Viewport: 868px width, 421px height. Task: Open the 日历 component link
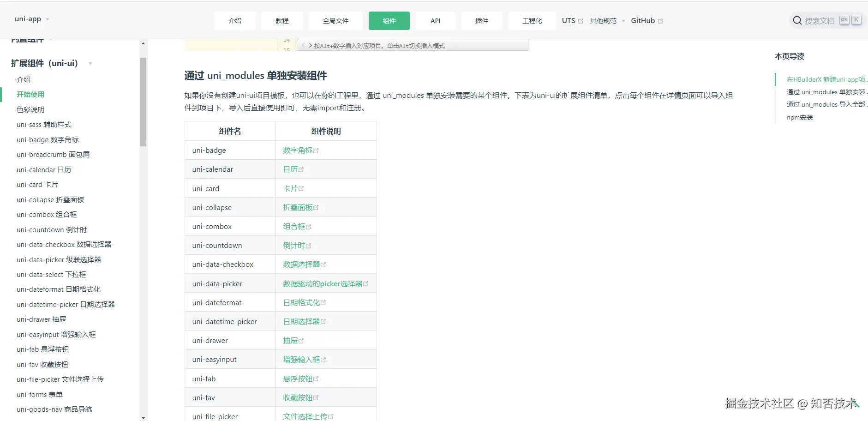click(x=293, y=169)
